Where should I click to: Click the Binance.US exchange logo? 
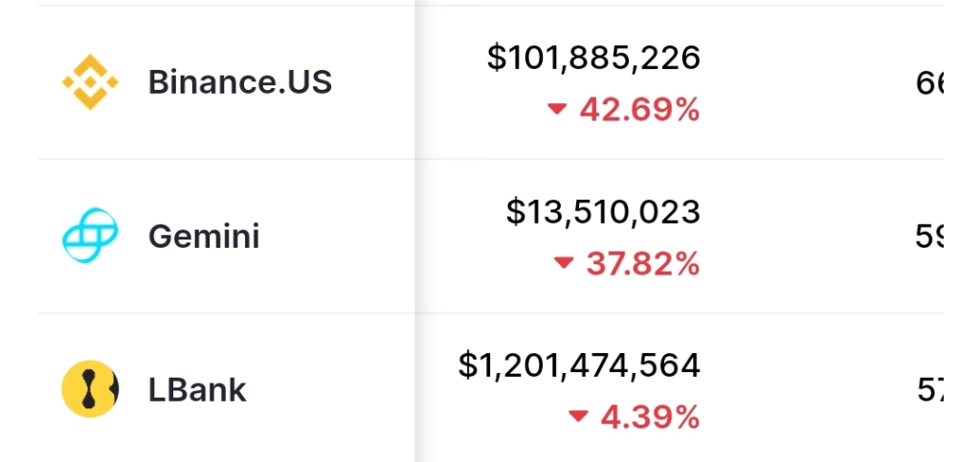90,82
